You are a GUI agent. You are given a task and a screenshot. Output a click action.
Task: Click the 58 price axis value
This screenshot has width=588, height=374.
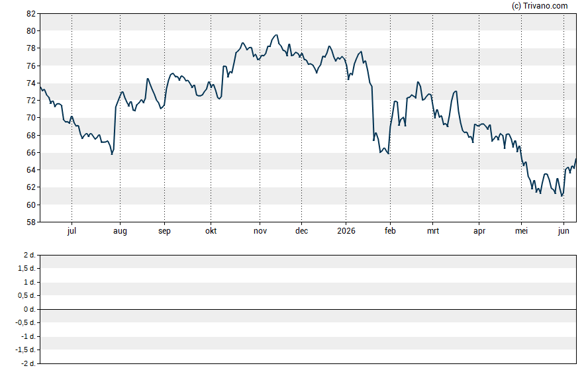click(31, 222)
